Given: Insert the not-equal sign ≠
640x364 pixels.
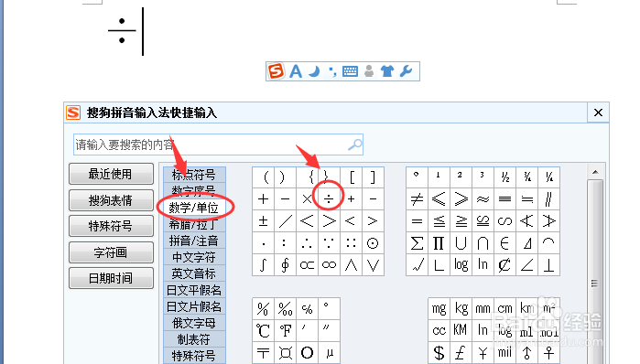Looking at the screenshot, I should 417,198.
